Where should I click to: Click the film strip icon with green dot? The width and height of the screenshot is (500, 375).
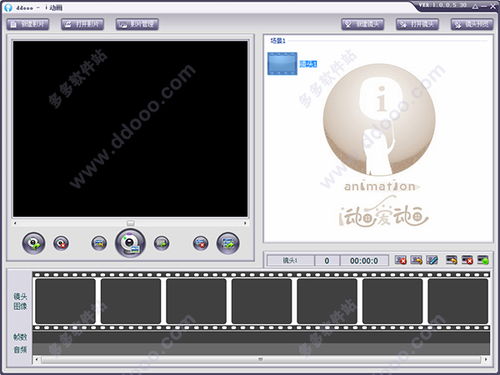[483, 260]
